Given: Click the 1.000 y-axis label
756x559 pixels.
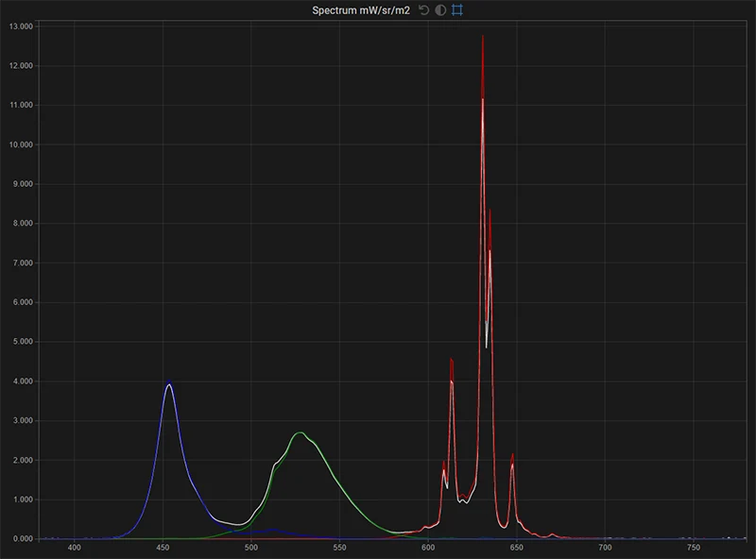Looking at the screenshot, I should (21, 500).
